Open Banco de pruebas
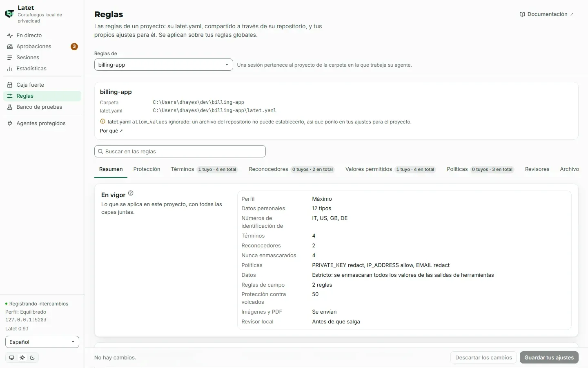Viewport: 588px width, 368px height. (x=42, y=107)
